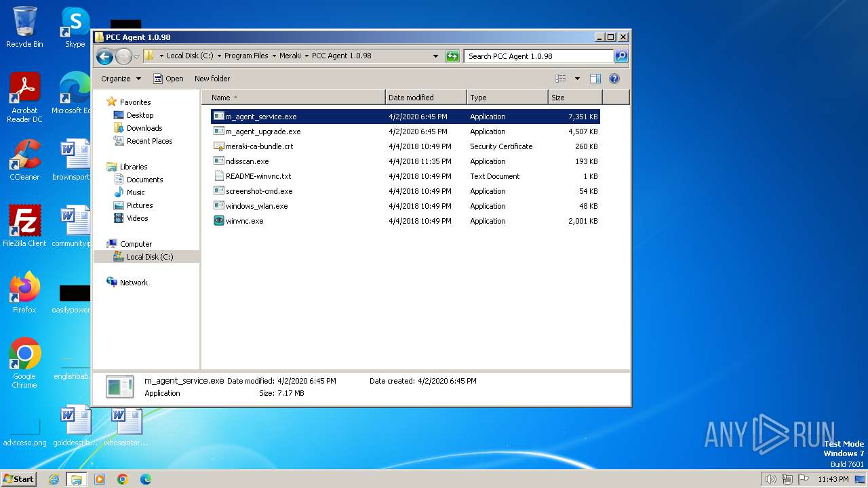Select Program Files breadcrumb

pos(246,56)
